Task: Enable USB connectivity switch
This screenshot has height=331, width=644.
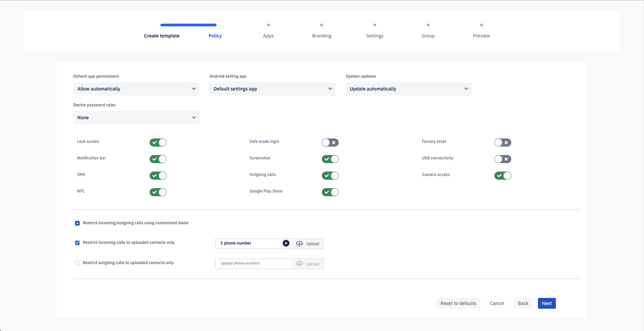Action: [503, 159]
